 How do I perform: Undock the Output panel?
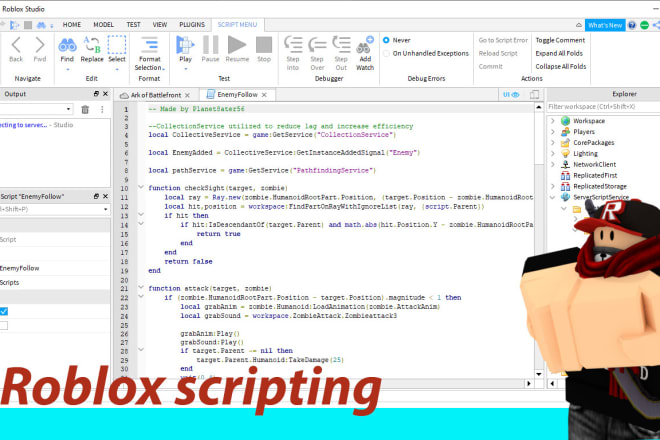(x=96, y=93)
